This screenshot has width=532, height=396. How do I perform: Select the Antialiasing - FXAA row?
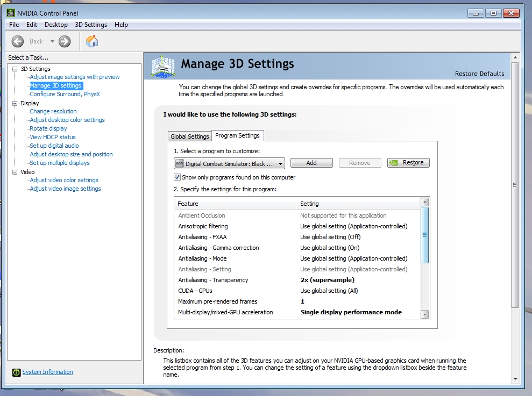pos(298,237)
